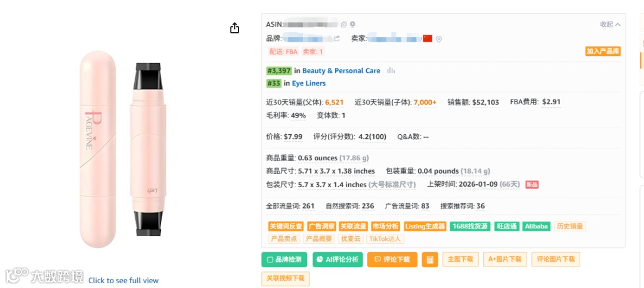Screen dimensions: 644x288
Task: Click the 加入产品库 button
Action: (603, 51)
